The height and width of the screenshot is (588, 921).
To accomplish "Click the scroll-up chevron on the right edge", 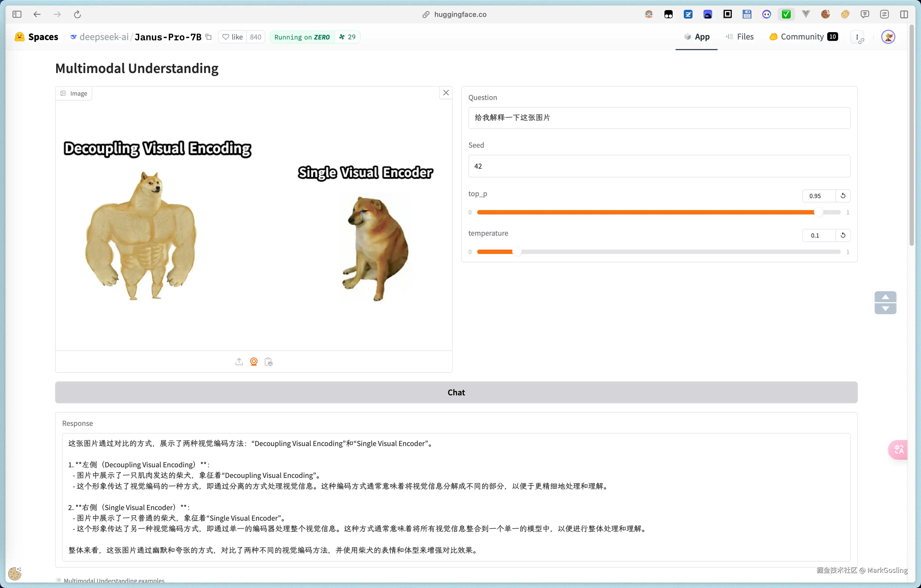I will point(886,297).
